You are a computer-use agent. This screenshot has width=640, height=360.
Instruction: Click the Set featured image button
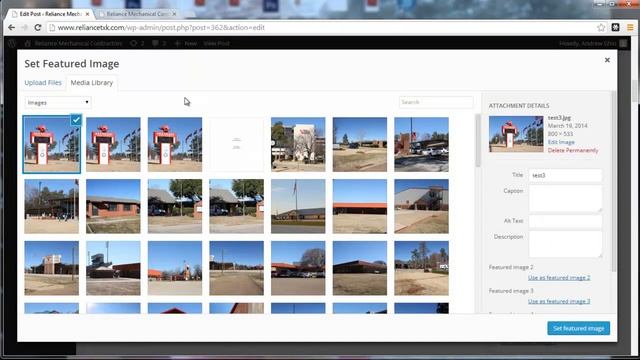tap(578, 328)
